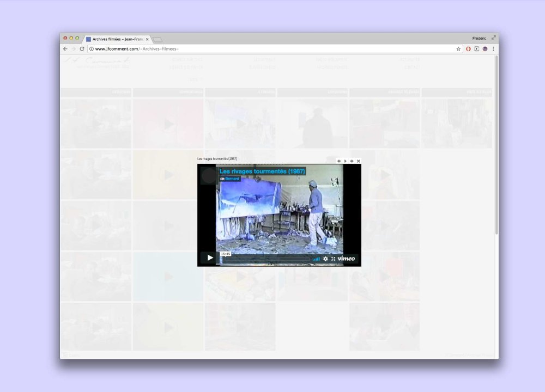Open the square extension icon beside it
The image size is (545, 392).
476,49
